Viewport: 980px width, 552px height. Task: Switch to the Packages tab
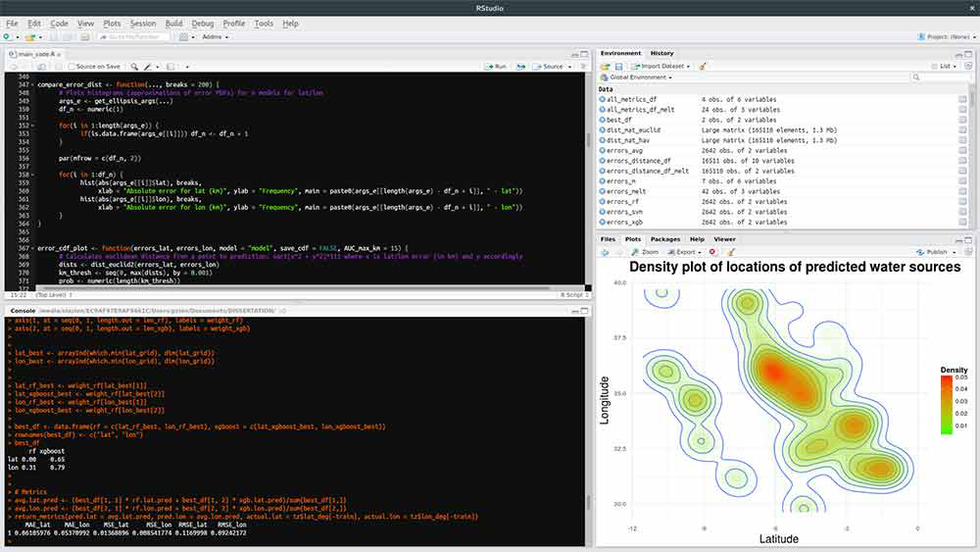click(x=665, y=239)
